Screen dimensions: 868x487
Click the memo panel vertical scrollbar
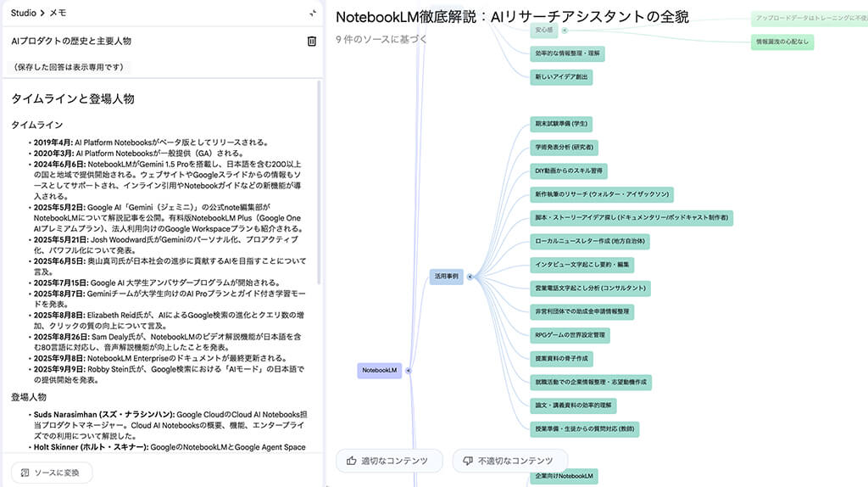[x=319, y=182]
